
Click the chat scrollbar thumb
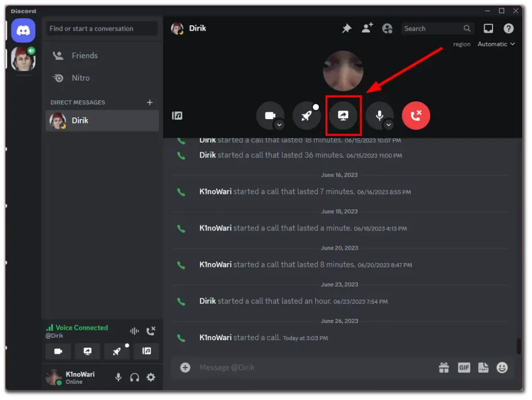[x=518, y=346]
